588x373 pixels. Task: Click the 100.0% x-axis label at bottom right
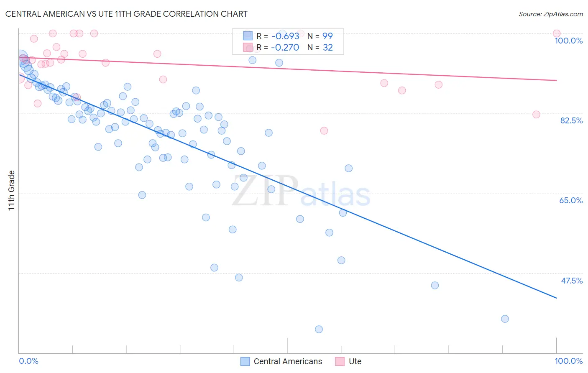[568, 361]
